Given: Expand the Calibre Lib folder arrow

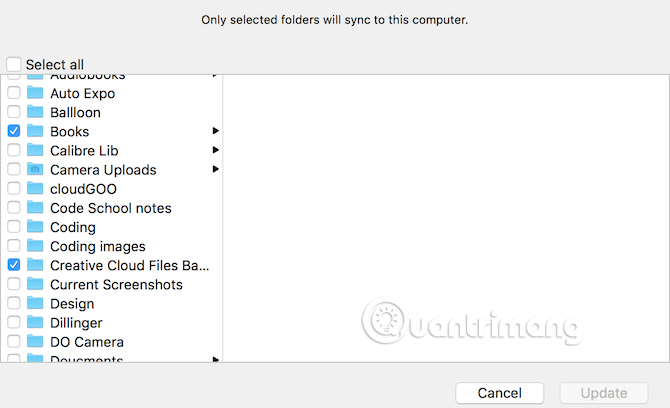Looking at the screenshot, I should (x=215, y=150).
